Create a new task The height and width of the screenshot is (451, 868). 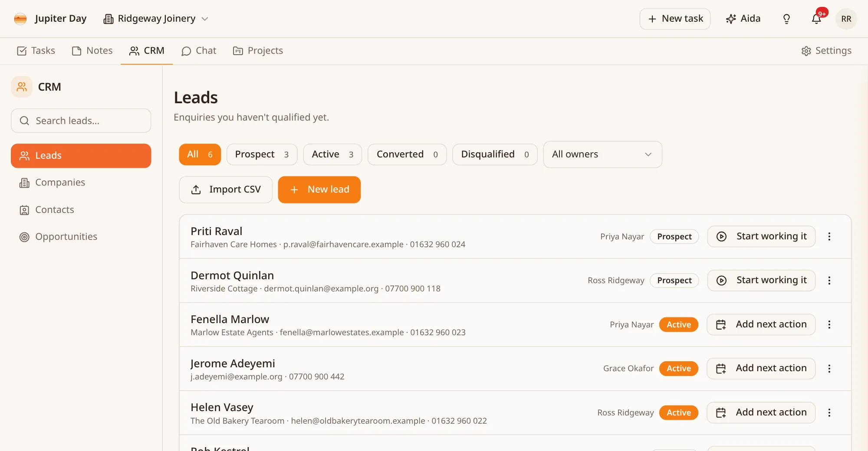pos(675,19)
